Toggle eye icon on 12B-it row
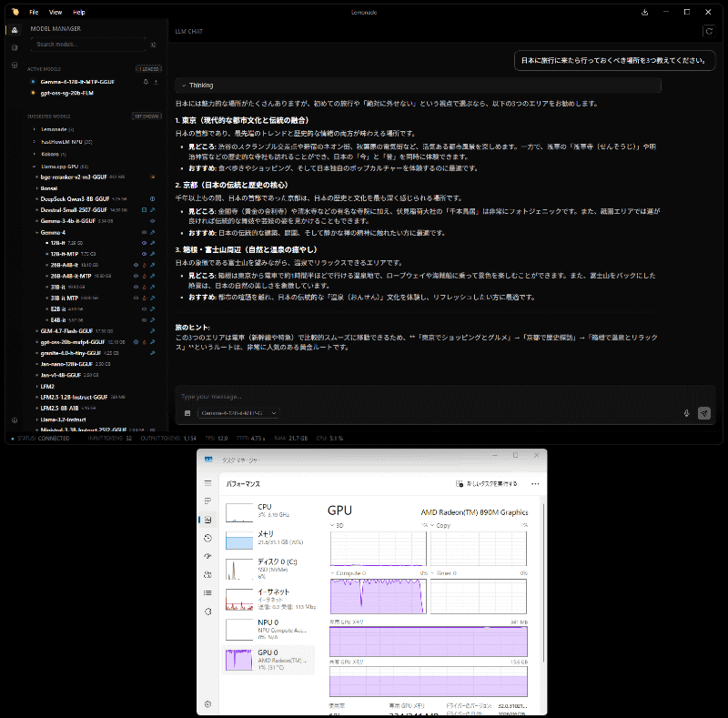The width and height of the screenshot is (728, 718). (144, 243)
